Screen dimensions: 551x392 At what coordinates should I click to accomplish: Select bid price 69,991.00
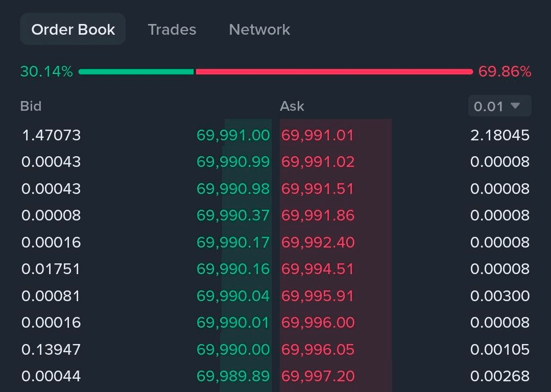pos(233,135)
